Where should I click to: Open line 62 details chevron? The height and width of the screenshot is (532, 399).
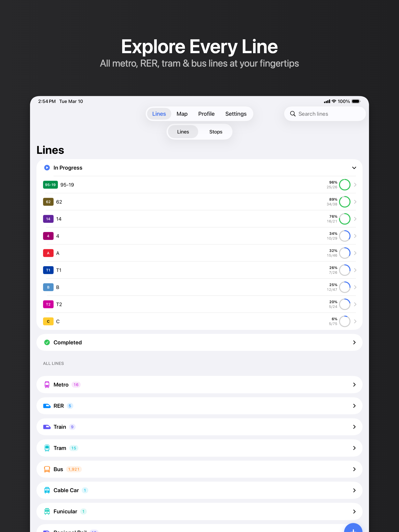(355, 202)
